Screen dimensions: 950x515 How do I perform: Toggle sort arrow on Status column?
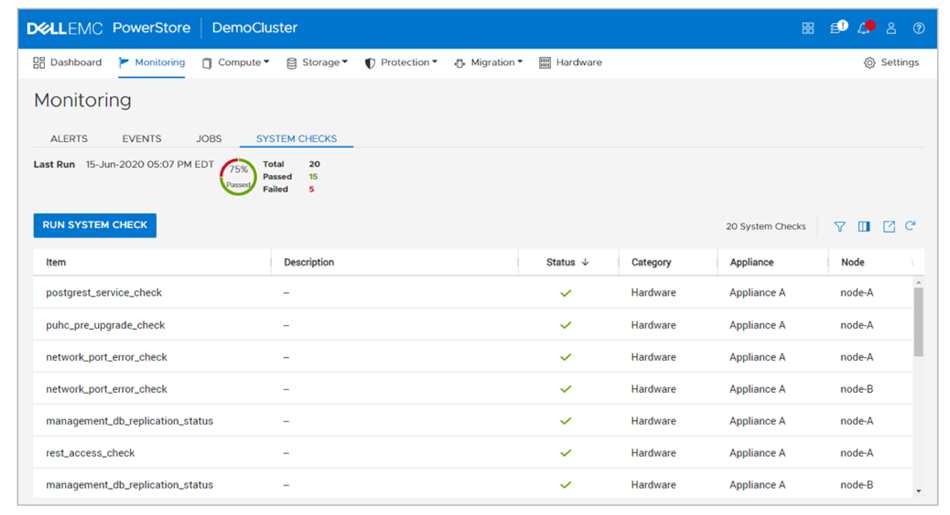tap(585, 262)
